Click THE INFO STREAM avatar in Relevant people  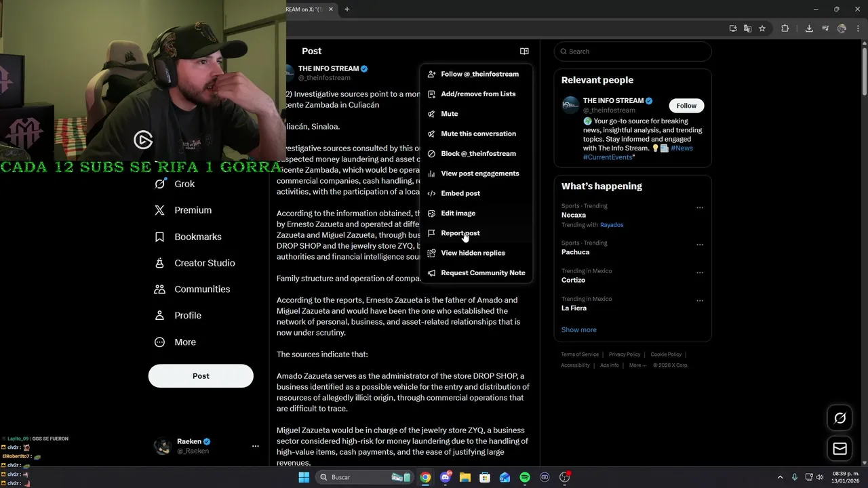tap(570, 105)
